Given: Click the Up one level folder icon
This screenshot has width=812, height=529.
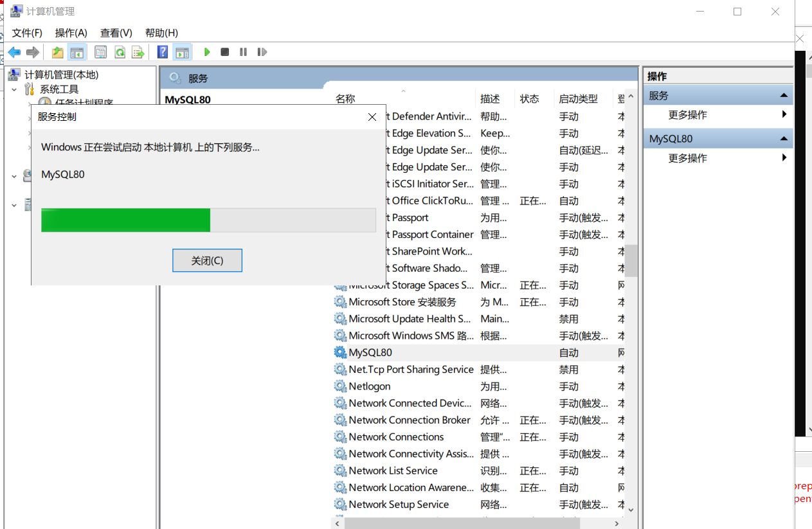Looking at the screenshot, I should [58, 52].
